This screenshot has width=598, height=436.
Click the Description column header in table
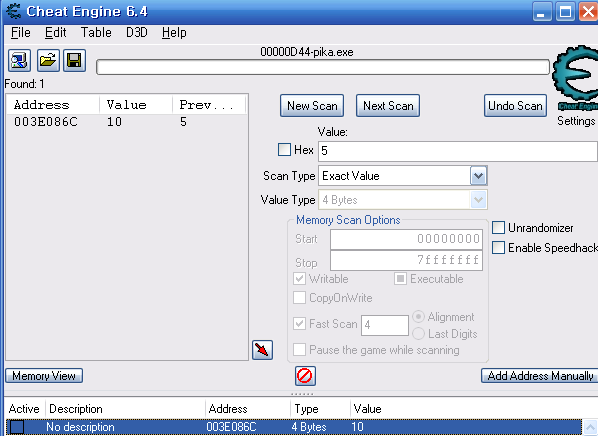tap(125, 409)
